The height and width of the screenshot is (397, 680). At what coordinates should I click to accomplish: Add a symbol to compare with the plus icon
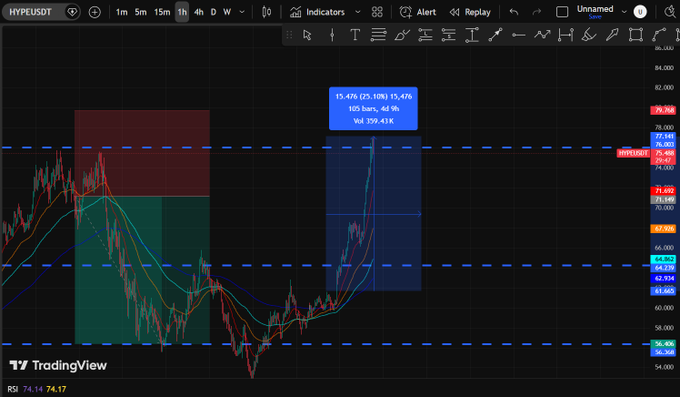pyautogui.click(x=94, y=12)
